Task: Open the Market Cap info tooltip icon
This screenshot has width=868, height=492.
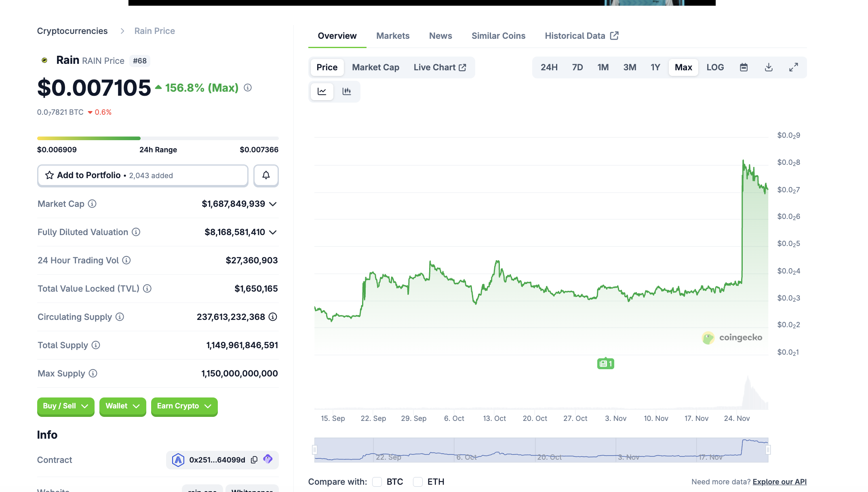Action: [x=92, y=204]
